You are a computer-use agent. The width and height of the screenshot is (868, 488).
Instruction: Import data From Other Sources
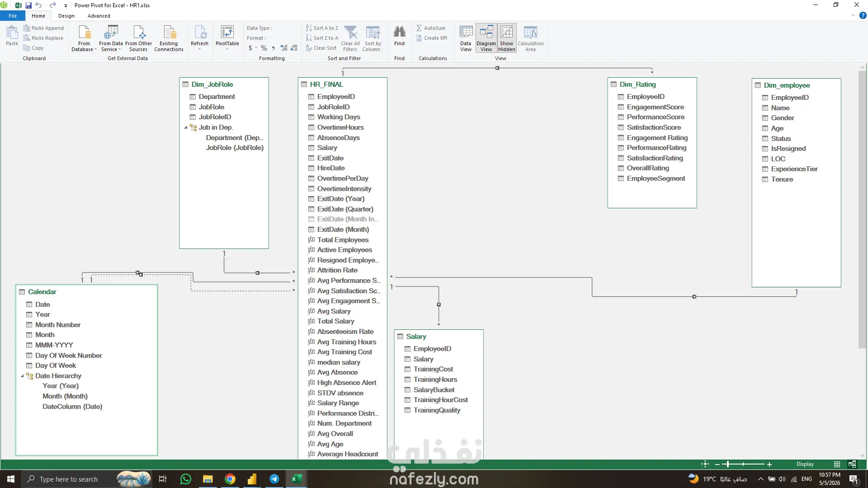click(138, 38)
